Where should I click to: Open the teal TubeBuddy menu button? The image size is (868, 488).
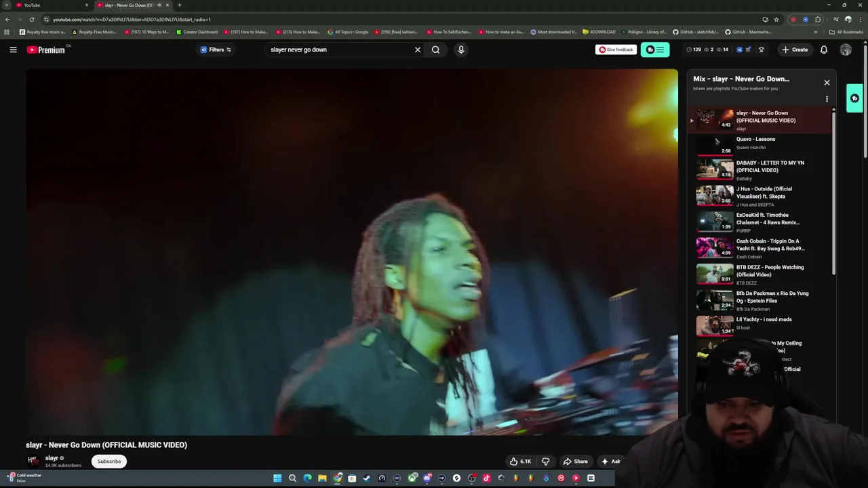[x=655, y=49]
